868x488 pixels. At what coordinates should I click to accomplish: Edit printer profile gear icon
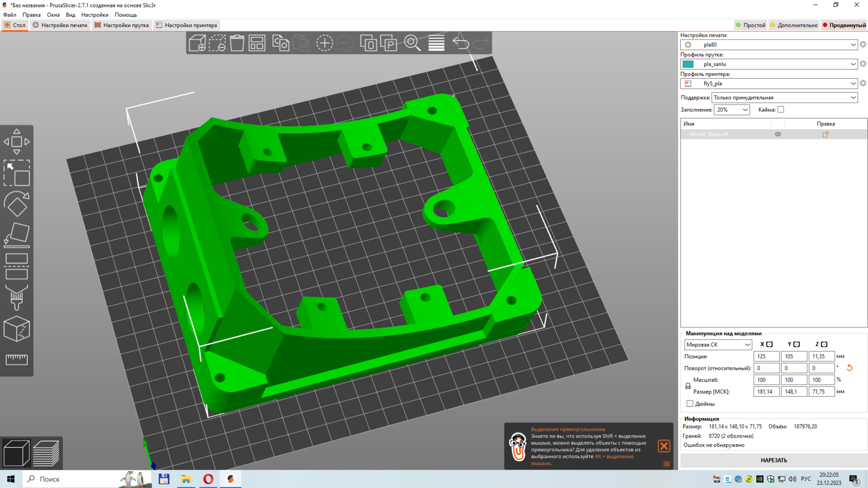(863, 84)
